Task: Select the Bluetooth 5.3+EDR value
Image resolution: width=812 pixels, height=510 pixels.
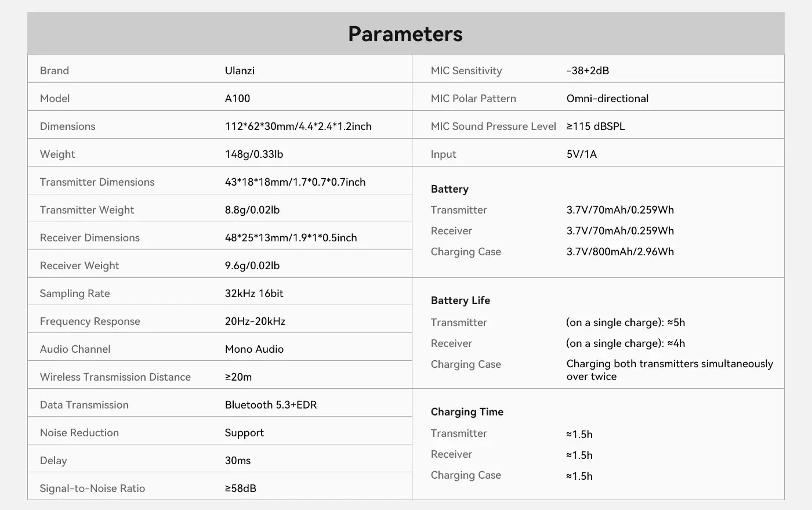Action: coord(270,405)
